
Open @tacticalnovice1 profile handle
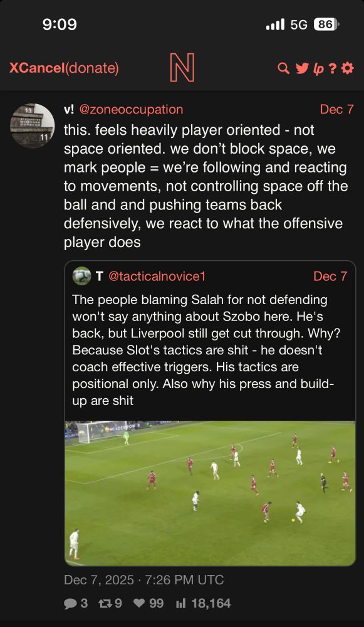(x=157, y=276)
